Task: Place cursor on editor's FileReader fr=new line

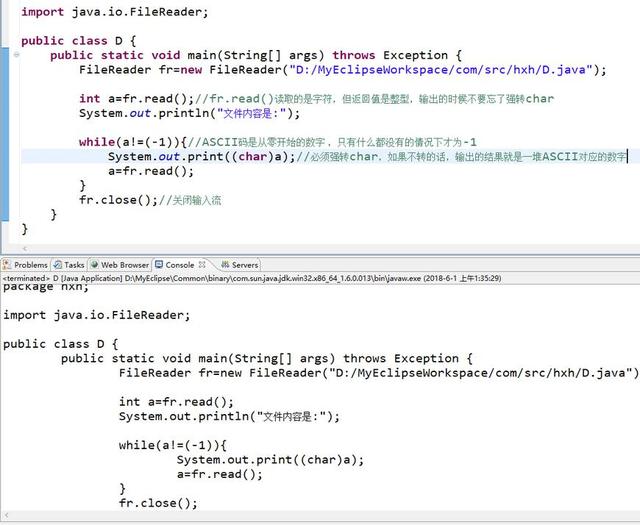Action: coord(343,70)
